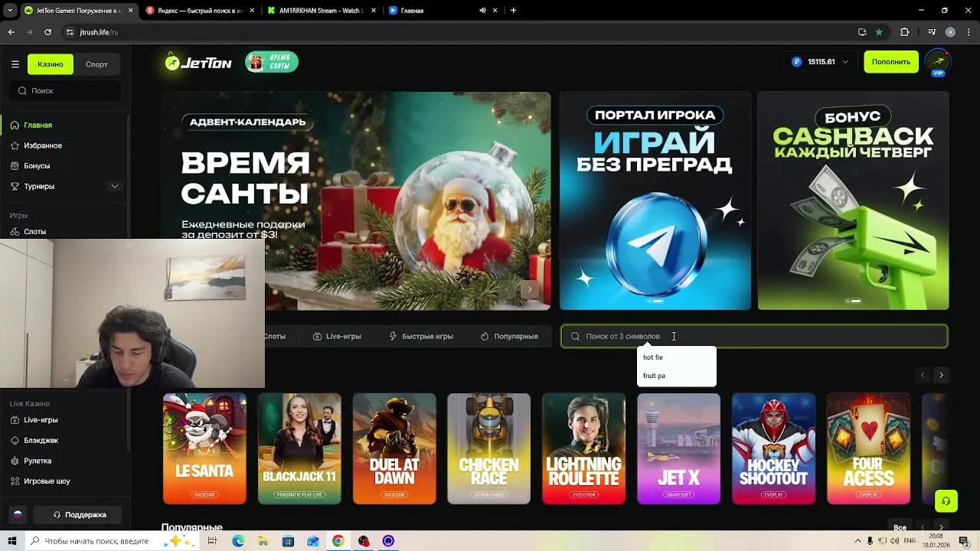The image size is (980, 551).
Task: Click the Пополнить deposit button
Action: point(891,62)
